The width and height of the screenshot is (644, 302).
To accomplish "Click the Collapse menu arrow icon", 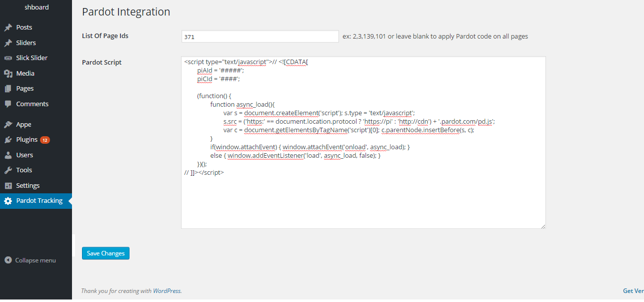I will coord(8,260).
